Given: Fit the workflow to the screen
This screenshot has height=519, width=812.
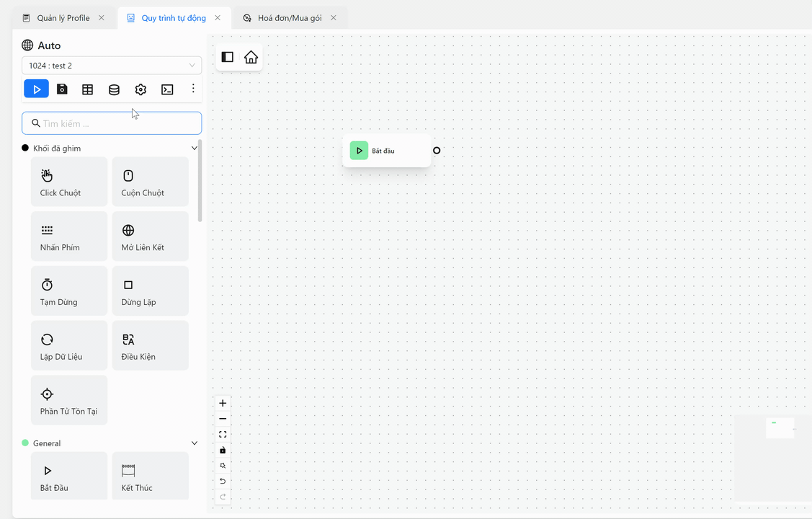Looking at the screenshot, I should (x=223, y=434).
